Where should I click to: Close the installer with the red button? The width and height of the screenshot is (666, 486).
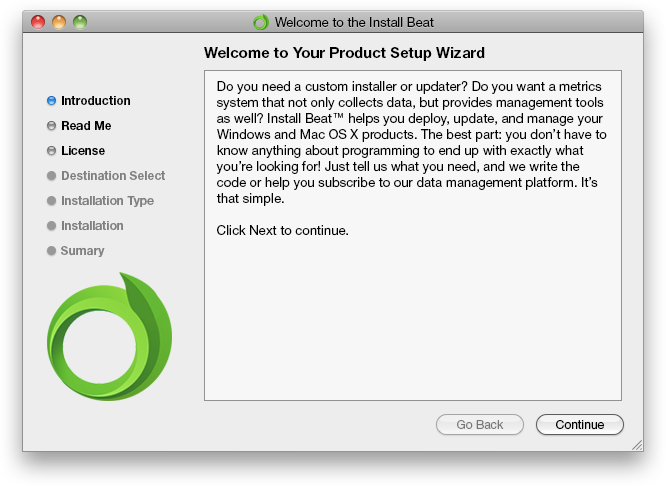pos(38,21)
